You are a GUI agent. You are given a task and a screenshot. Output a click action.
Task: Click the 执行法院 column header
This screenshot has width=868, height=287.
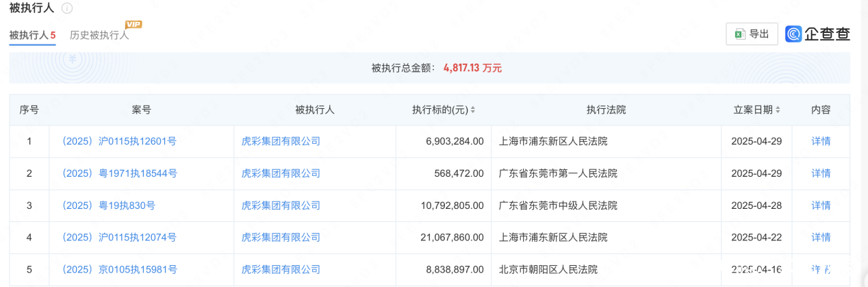(606, 110)
